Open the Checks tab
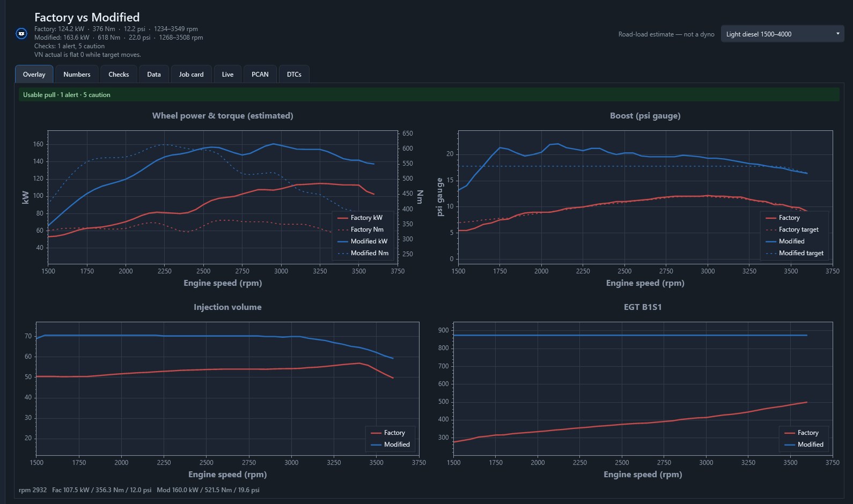The width and height of the screenshot is (853, 504). pos(119,74)
